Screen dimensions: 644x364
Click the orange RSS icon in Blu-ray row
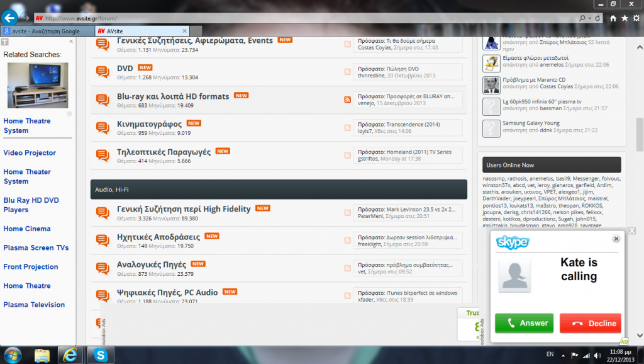(x=347, y=100)
